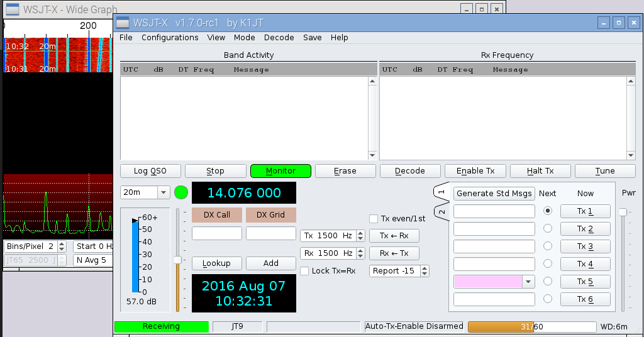Click the Lookup button
This screenshot has width=644, height=337.
(216, 263)
